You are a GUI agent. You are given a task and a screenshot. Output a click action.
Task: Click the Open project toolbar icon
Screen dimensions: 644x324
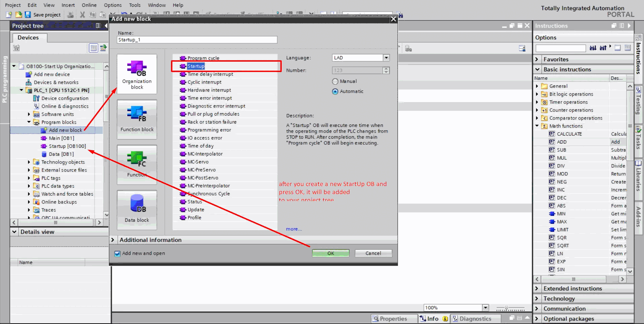coord(18,14)
